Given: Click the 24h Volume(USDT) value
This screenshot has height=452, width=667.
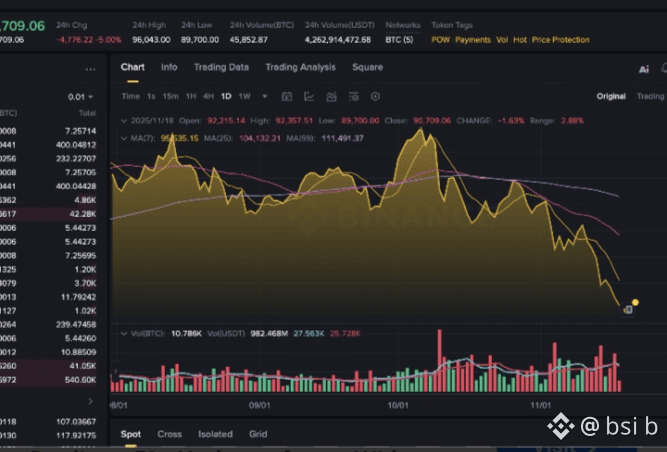Looking at the screenshot, I should 338,40.
